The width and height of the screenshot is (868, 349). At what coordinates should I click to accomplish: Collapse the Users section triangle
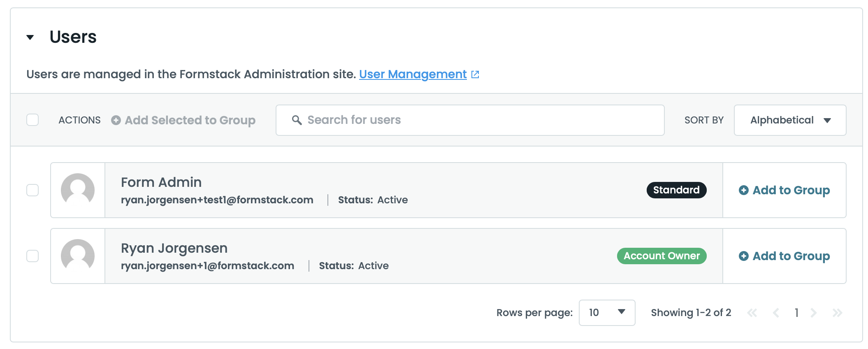[30, 37]
